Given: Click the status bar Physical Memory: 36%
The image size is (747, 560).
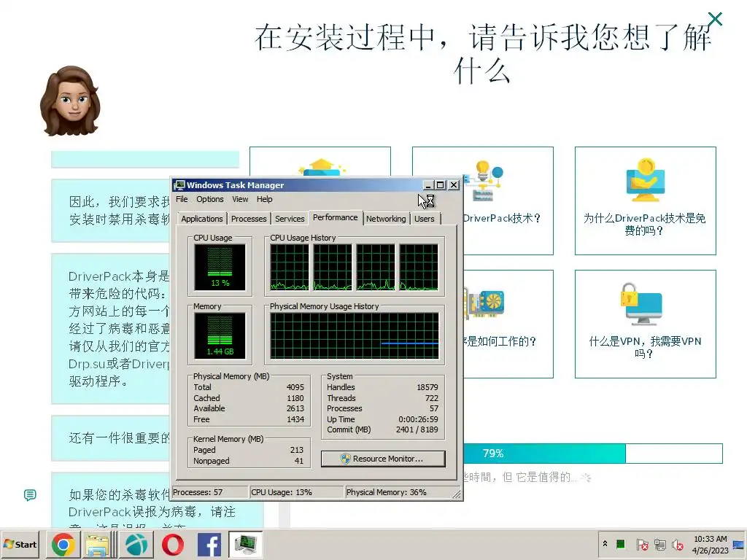Looking at the screenshot, I should pos(387,492).
